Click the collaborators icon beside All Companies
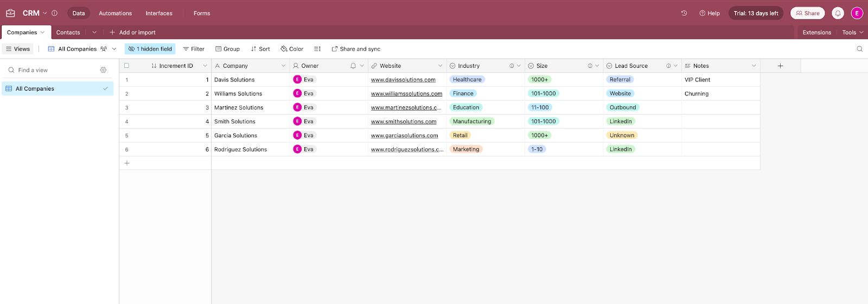 point(103,49)
